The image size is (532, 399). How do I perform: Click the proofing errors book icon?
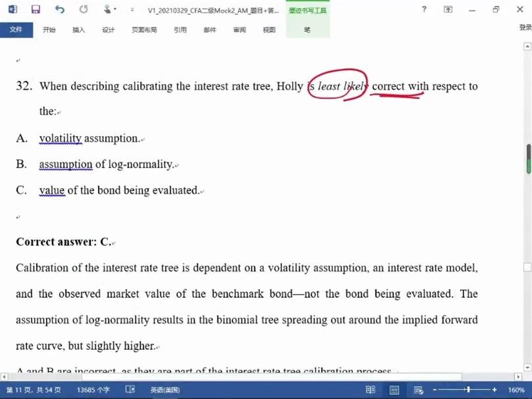(x=130, y=390)
